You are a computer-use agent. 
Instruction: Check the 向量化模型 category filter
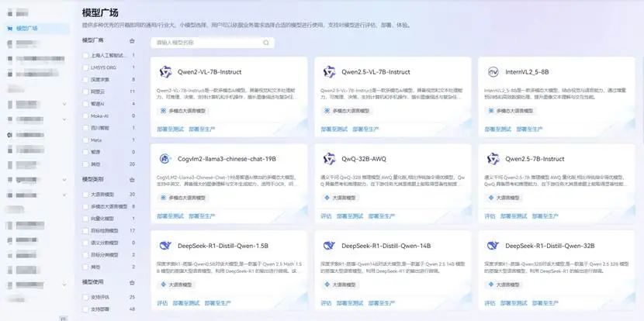coord(85,219)
